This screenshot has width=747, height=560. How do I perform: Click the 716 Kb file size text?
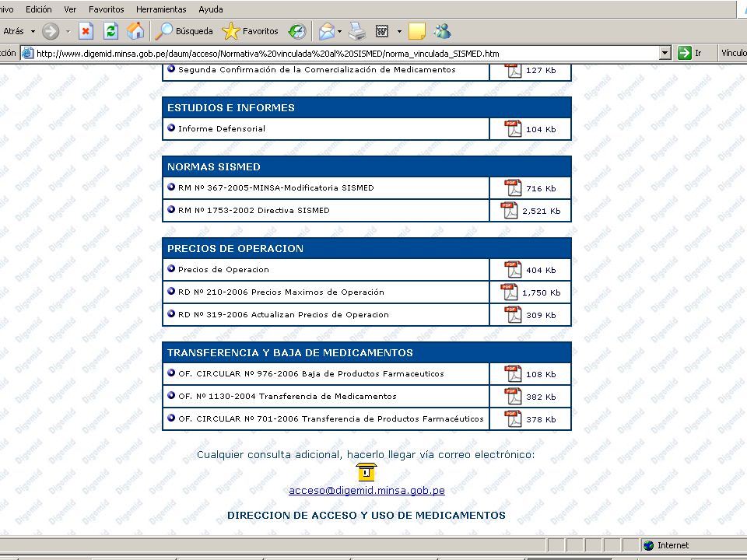541,188
